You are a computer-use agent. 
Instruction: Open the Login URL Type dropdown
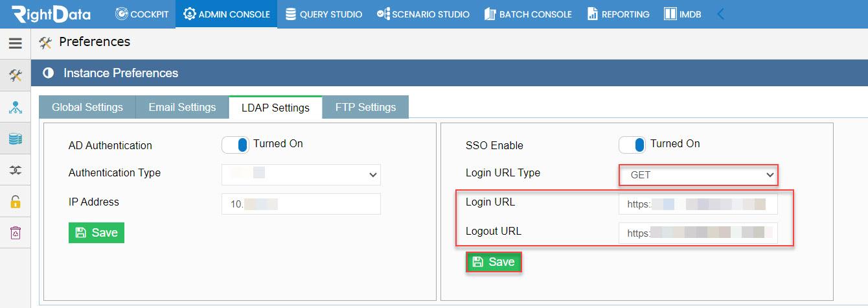click(697, 175)
